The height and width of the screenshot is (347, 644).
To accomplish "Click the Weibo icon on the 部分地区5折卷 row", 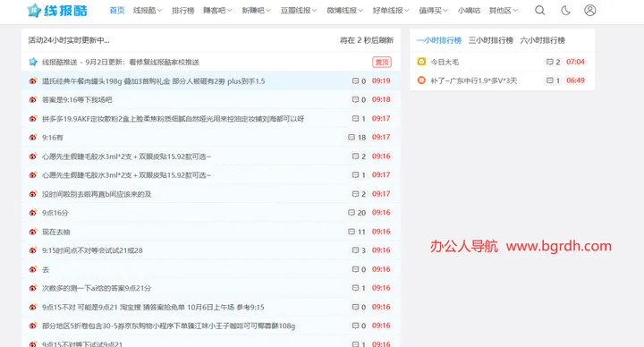I will coord(33,326).
